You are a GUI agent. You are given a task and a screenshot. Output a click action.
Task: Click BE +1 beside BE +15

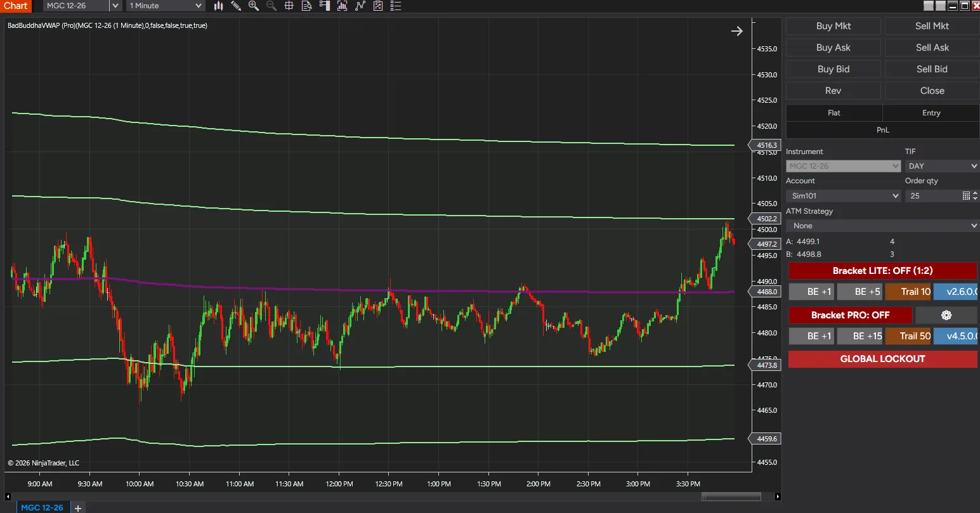point(811,336)
